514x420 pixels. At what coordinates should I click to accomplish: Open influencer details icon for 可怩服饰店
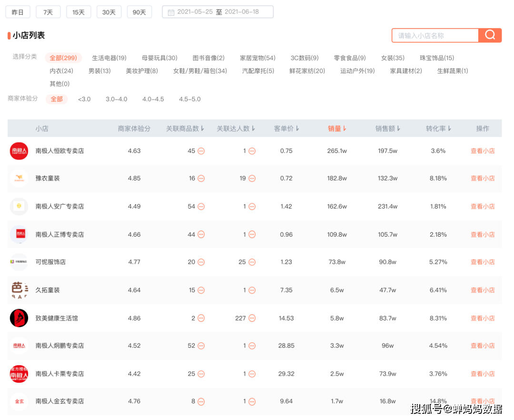point(252,262)
